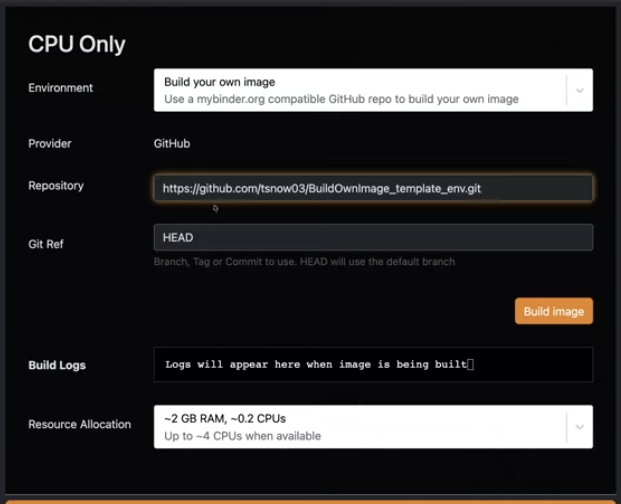Click inside the Build Logs output area

[372, 365]
